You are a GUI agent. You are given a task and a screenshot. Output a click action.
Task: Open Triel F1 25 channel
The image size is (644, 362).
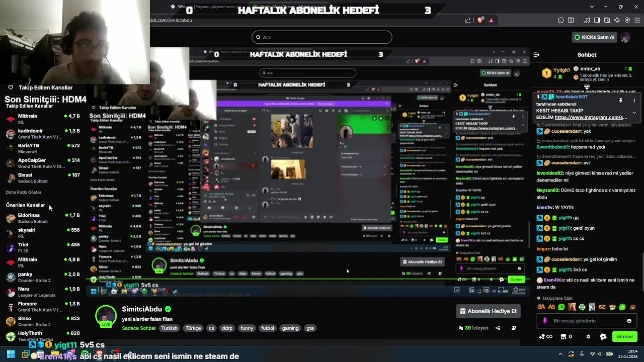click(43, 247)
